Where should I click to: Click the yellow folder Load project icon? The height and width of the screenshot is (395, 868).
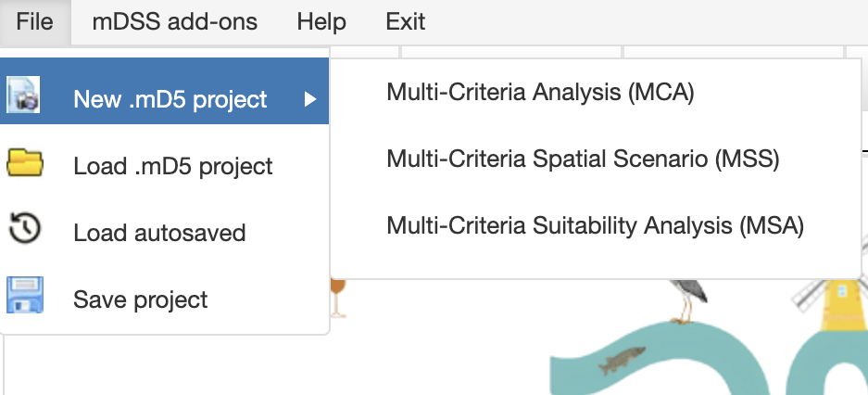[25, 163]
